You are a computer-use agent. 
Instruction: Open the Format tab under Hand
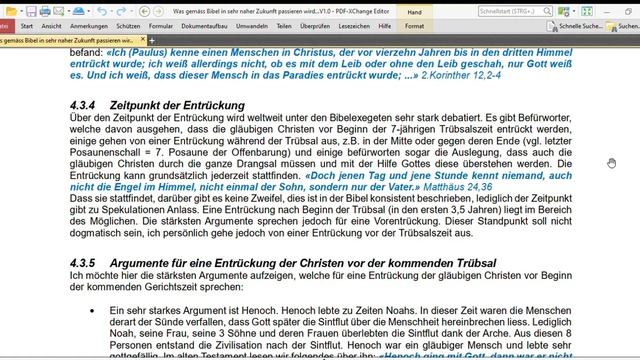pyautogui.click(x=414, y=26)
